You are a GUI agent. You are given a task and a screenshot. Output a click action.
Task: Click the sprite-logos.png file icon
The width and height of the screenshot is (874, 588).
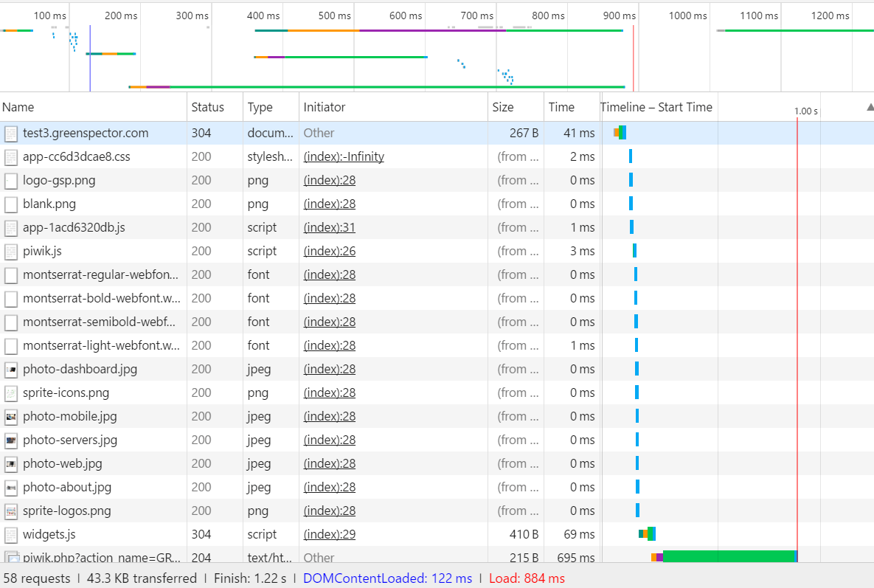(x=10, y=511)
